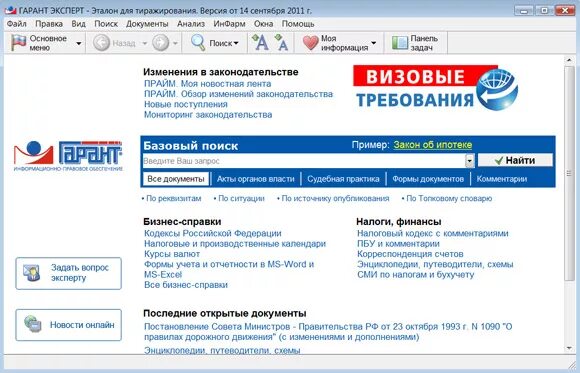Open Кодексы Российской Федерации link
The height and width of the screenshot is (373, 580).
point(213,233)
